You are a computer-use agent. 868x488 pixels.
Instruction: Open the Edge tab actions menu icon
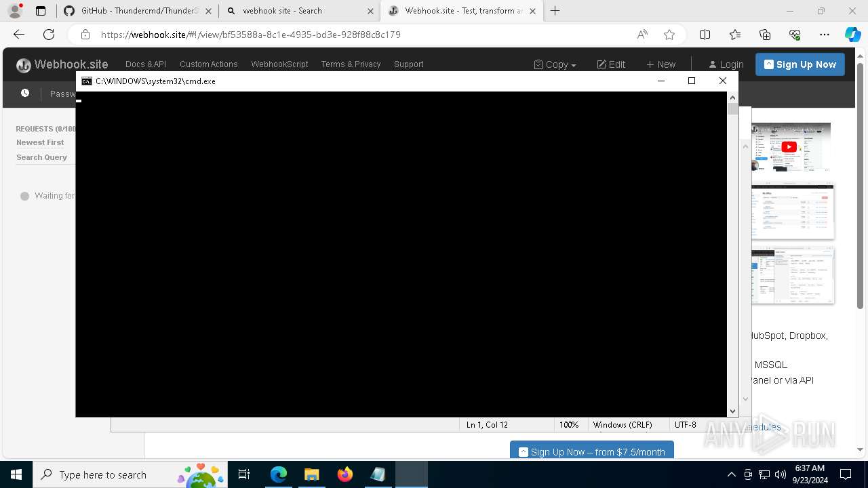point(41,11)
